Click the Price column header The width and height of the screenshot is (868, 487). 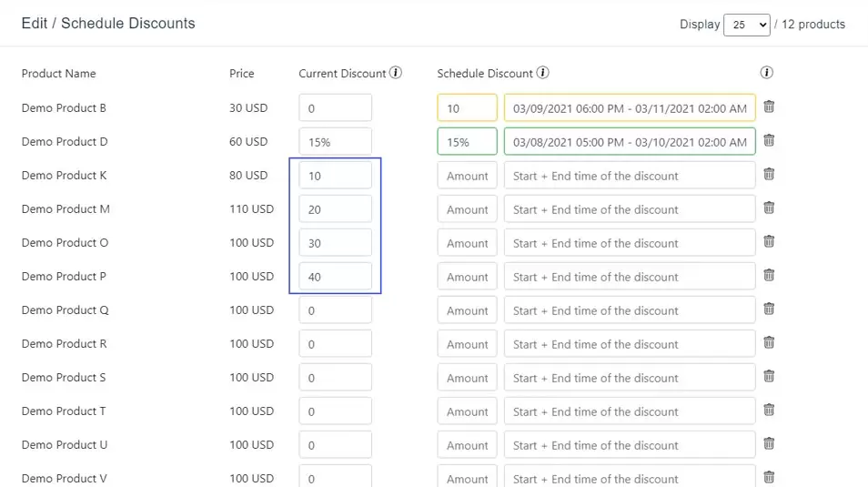(242, 74)
